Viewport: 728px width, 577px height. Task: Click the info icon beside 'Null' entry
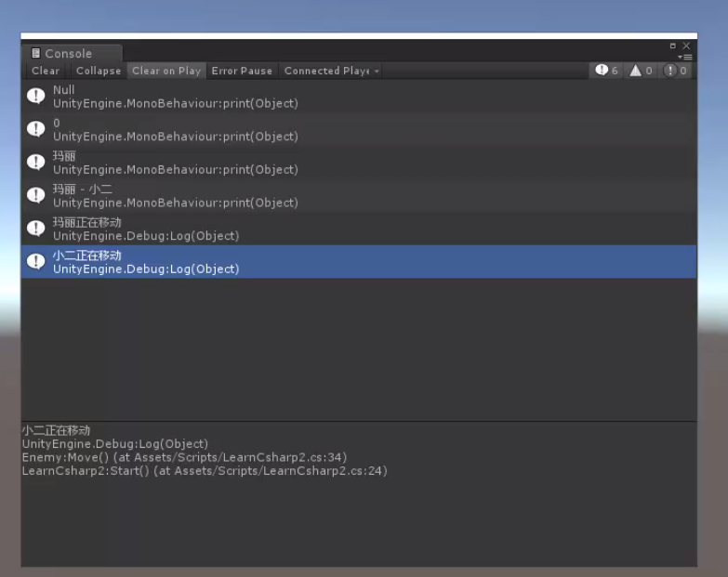pyautogui.click(x=35, y=96)
